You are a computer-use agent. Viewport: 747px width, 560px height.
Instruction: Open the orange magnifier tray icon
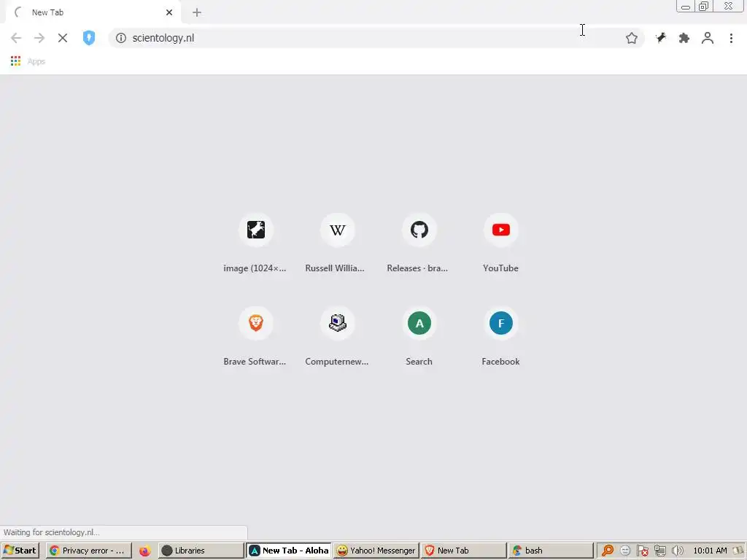pyautogui.click(x=608, y=551)
